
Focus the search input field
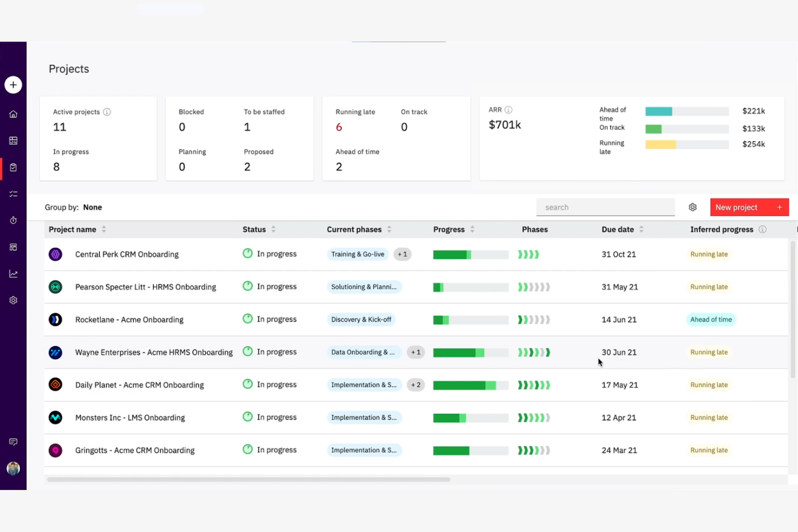pos(606,208)
